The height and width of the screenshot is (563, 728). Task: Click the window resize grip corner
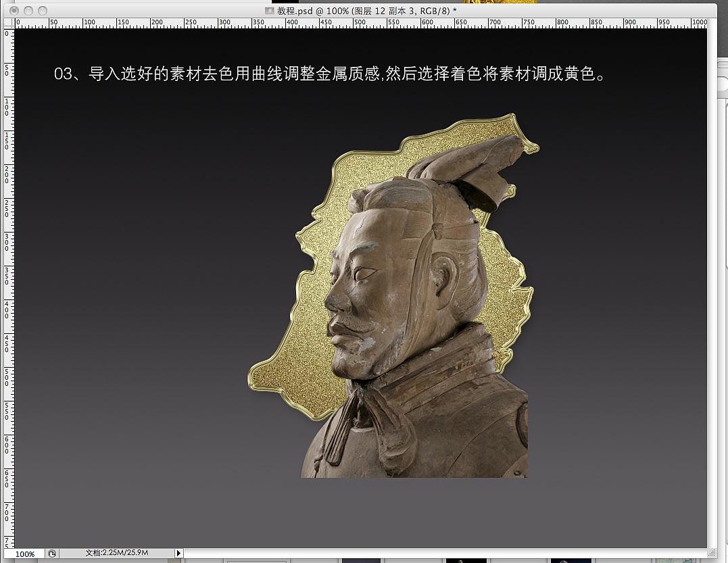pos(712,553)
